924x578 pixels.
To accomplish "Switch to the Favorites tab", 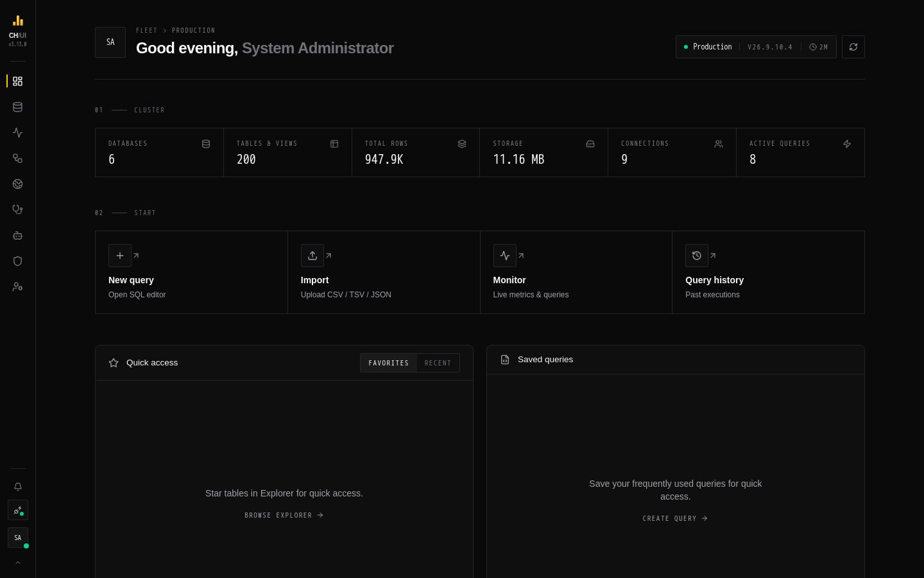I will [x=388, y=363].
